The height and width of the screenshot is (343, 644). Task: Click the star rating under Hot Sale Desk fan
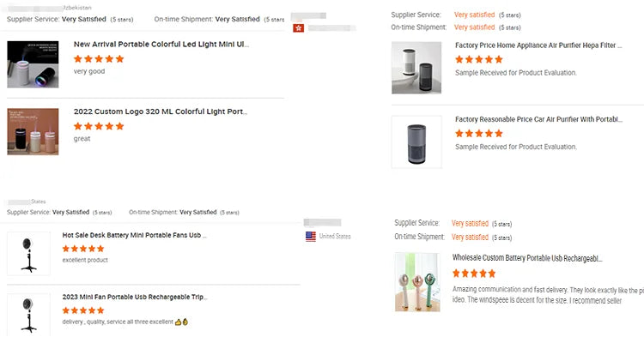pos(83,249)
